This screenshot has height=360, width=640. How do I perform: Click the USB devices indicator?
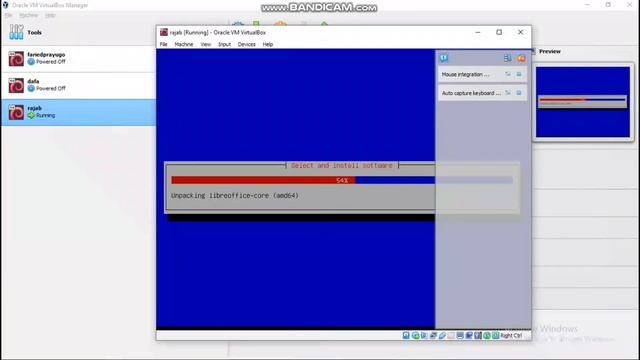point(442,336)
